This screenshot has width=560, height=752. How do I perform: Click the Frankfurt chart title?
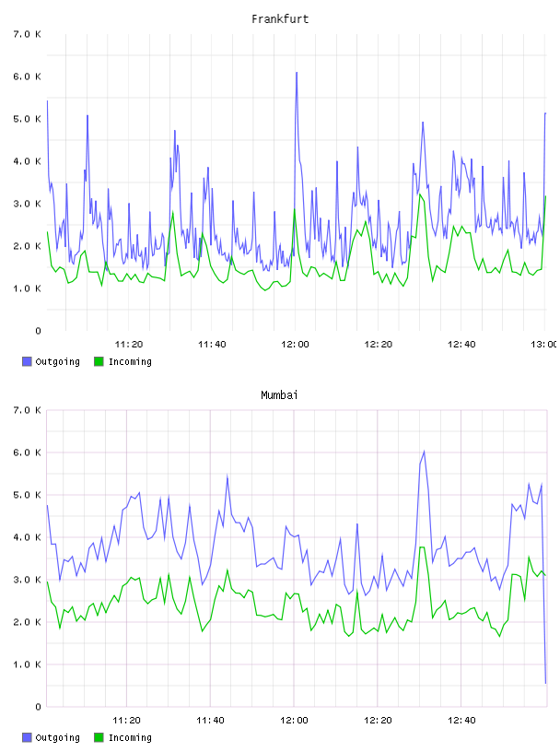coord(280,19)
